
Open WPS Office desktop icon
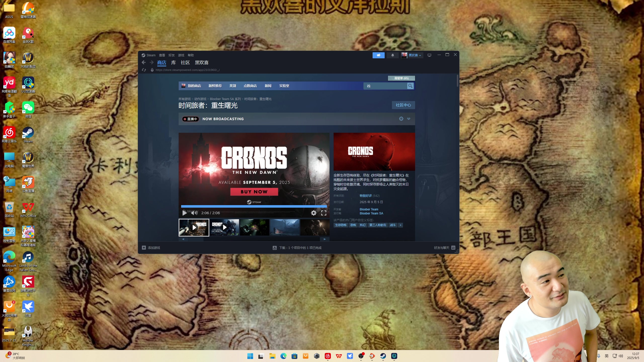click(28, 210)
